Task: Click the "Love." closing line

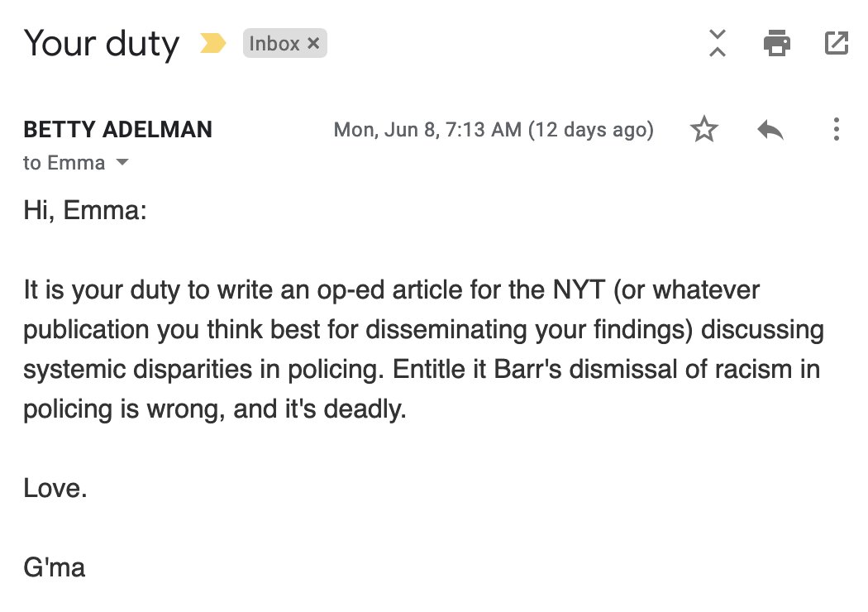Action: [55, 488]
